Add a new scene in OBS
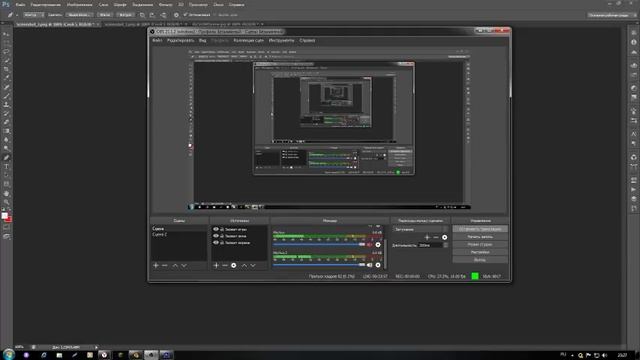Image resolution: width=640 pixels, height=360 pixels. tap(156, 266)
